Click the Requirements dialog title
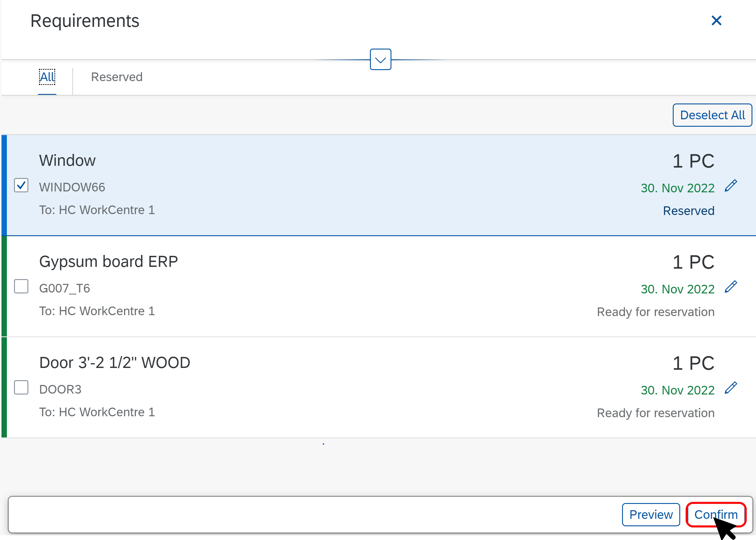 [85, 21]
